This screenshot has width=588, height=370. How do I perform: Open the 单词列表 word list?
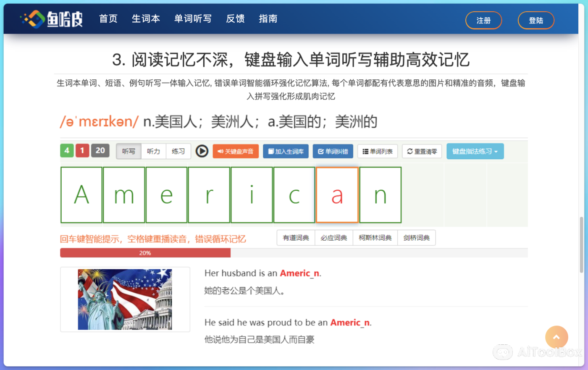coord(378,151)
